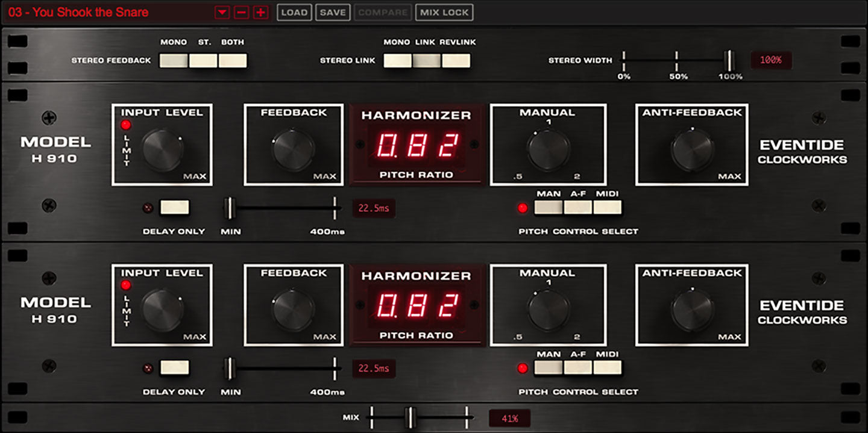868x433 pixels.
Task: Click the bottom unit Limit LED indicator
Action: 126,285
